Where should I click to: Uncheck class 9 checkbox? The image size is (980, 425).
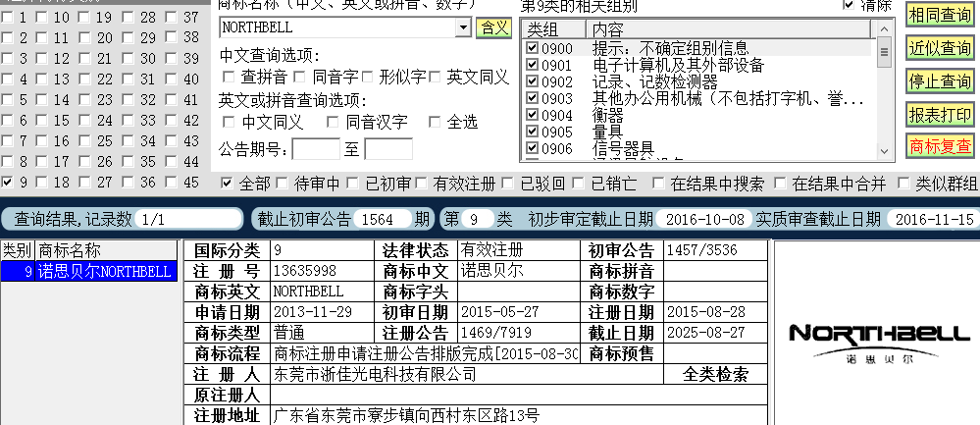[x=8, y=183]
